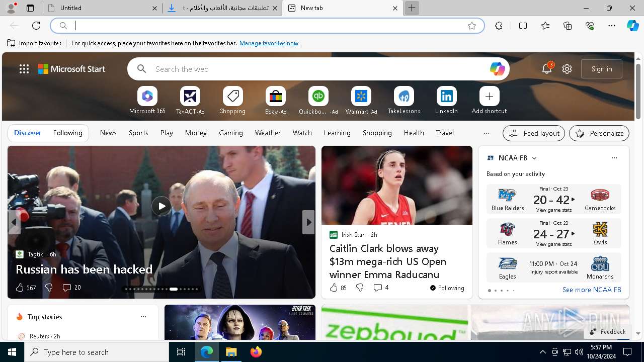Screen dimensions: 644x362
Task: Open Copilot in the web search box
Action: (497, 69)
